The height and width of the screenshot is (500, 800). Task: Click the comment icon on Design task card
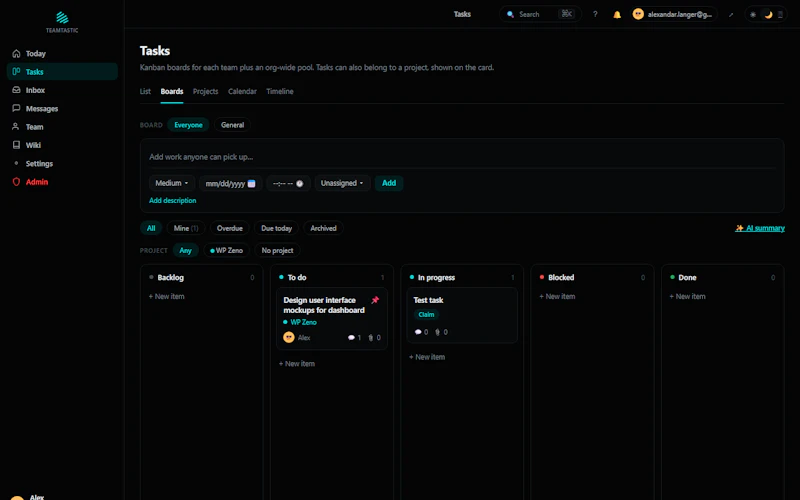click(351, 338)
